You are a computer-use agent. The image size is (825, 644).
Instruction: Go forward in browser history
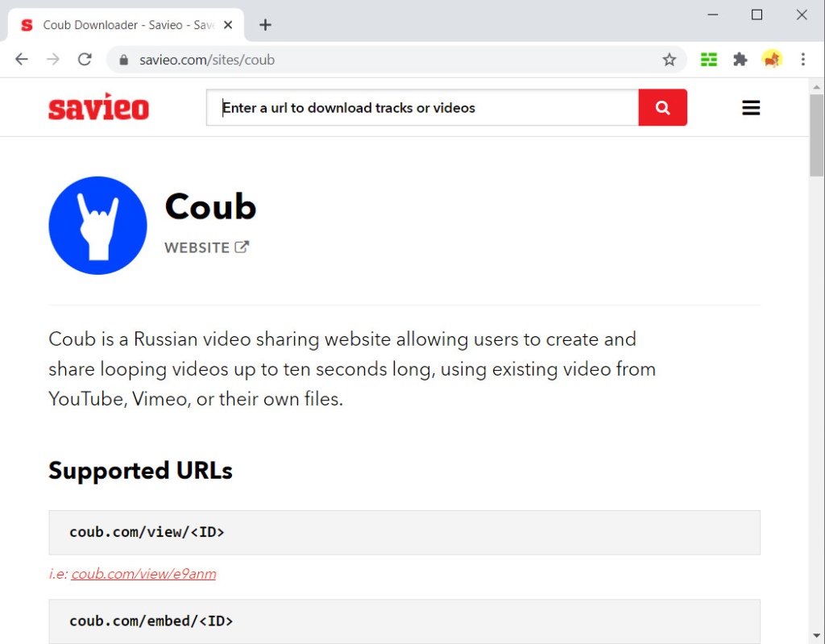click(x=53, y=59)
